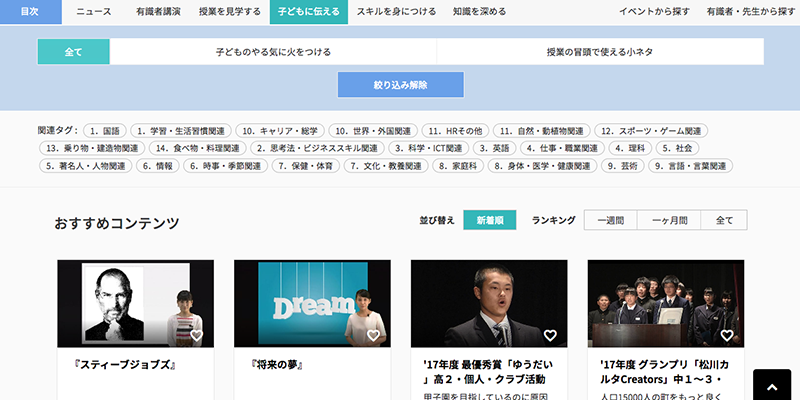Click heart icon on スティーブジョブズ video
This screenshot has width=800, height=400.
(197, 336)
